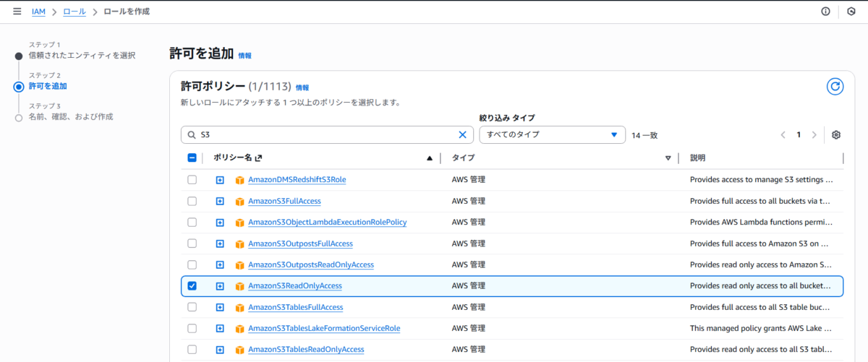The height and width of the screenshot is (362, 868).
Task: Expand the AmazonDMSRedshiftS3Role policy details
Action: coord(220,180)
